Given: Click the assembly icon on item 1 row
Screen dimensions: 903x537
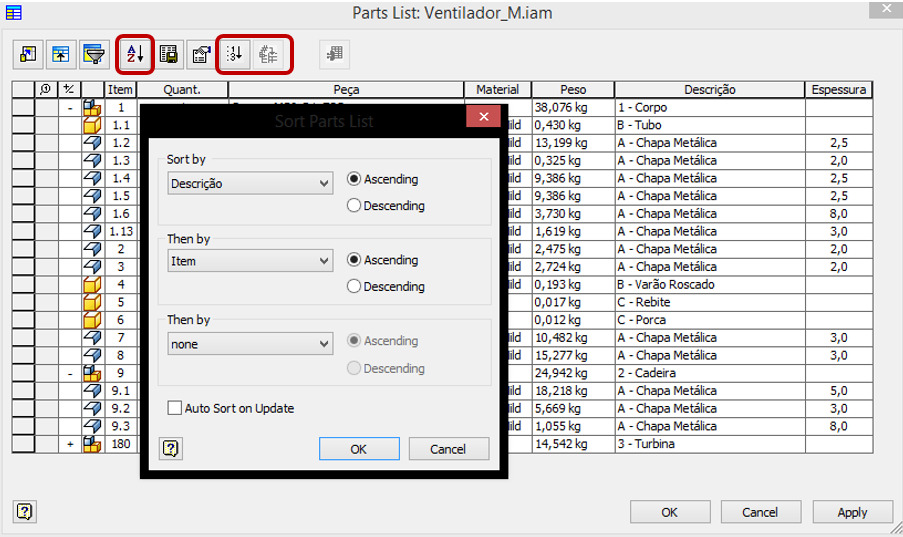Looking at the screenshot, I should 92,107.
